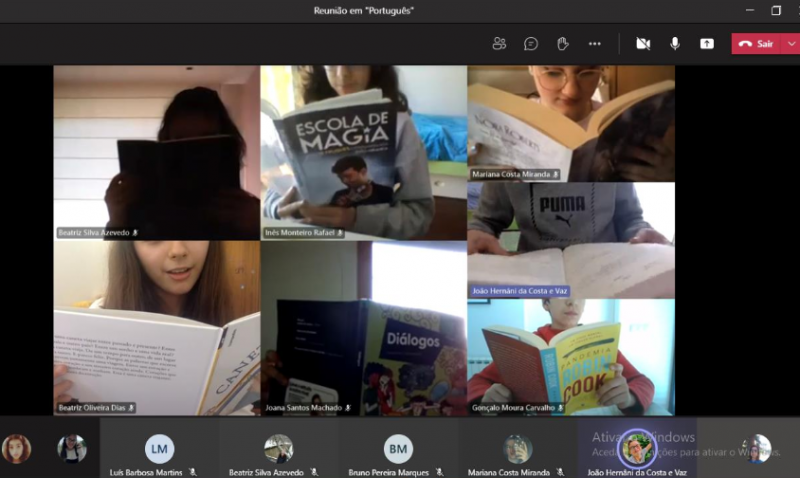Screen dimensions: 800x478
Task: Open the more actions ellipsis menu
Action: coord(595,44)
